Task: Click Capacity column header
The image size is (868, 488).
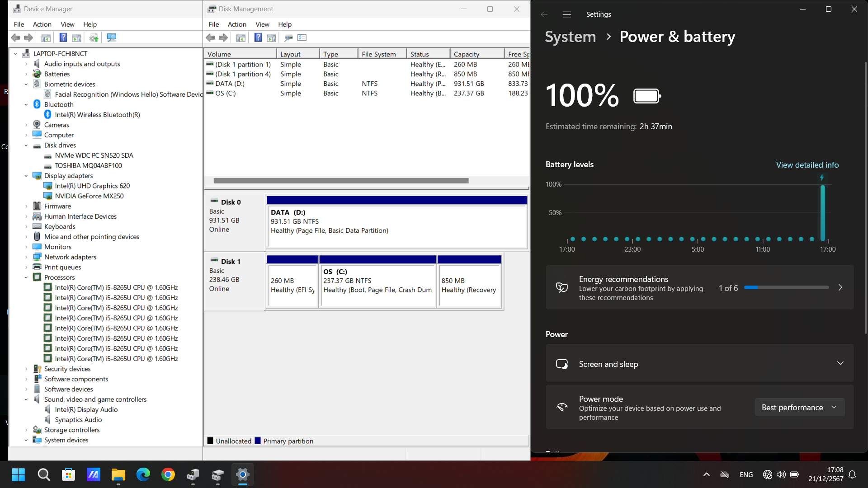Action: 477,54
